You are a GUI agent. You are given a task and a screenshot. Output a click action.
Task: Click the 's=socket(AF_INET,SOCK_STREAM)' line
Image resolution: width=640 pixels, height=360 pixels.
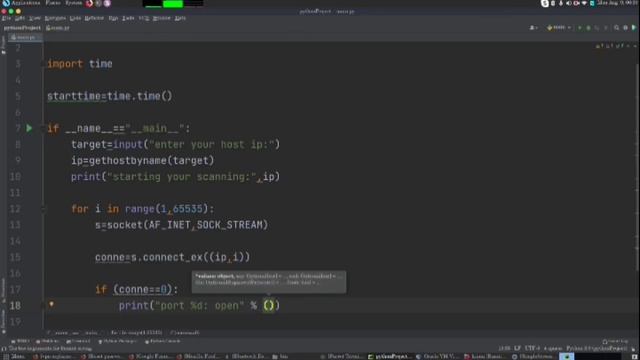[x=182, y=225]
